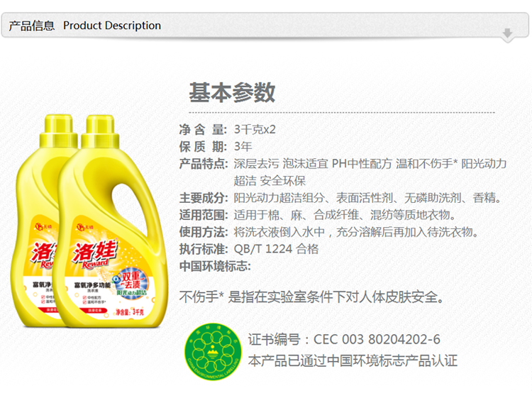Click the 本产品已通过中国环境标志产品认证 text
532x398 pixels.
(353, 360)
